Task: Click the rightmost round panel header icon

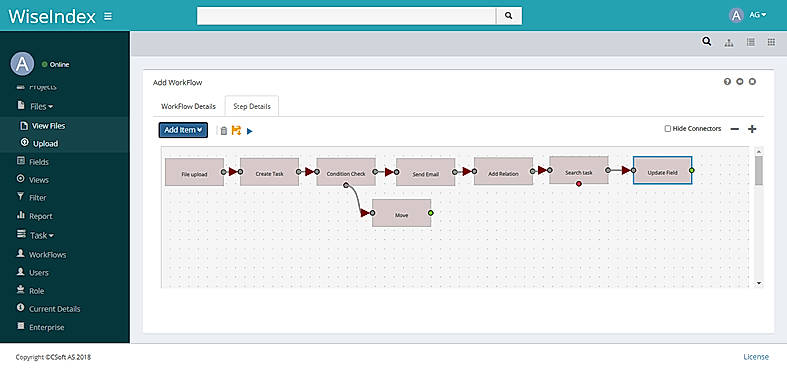Action: coord(752,82)
